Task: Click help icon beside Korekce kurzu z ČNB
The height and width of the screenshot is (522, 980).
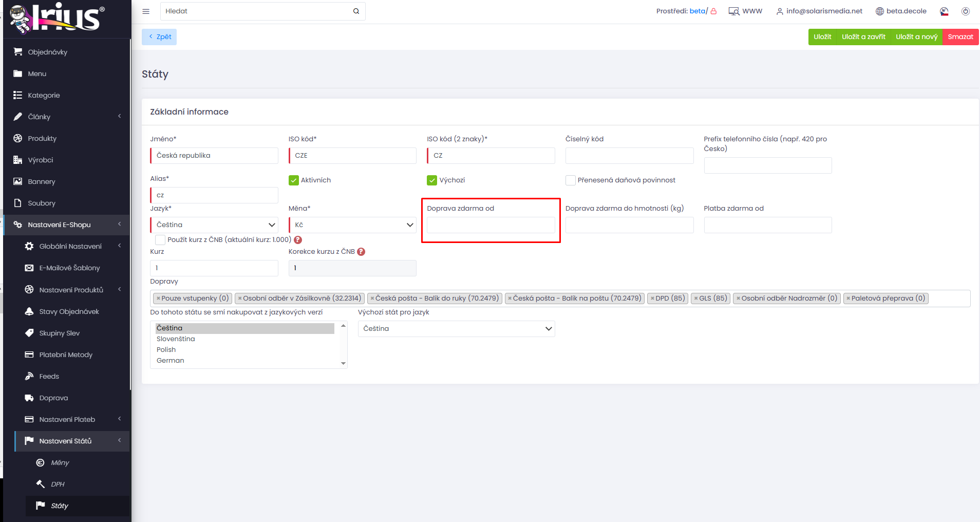Action: click(x=361, y=252)
